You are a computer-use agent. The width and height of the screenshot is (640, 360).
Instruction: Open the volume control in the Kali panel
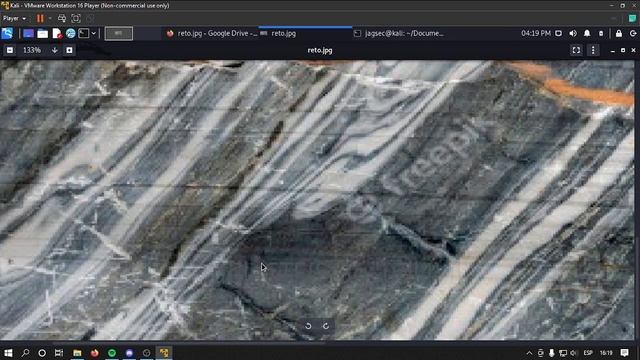click(573, 33)
